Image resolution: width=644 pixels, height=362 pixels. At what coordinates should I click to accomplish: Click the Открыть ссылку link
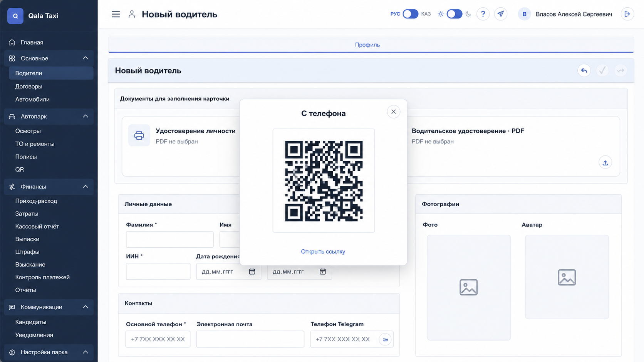click(x=323, y=252)
